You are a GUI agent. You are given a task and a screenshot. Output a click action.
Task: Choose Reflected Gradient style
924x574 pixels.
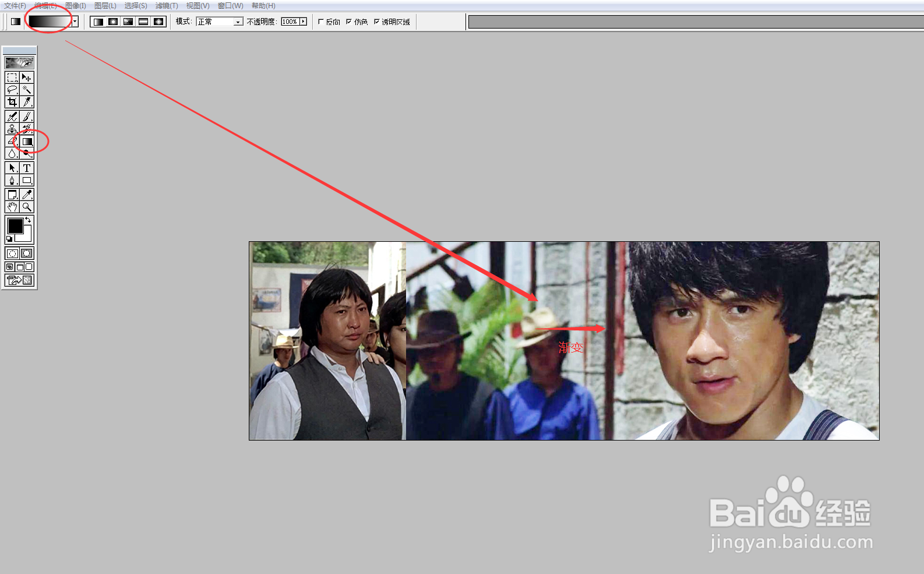(x=144, y=22)
